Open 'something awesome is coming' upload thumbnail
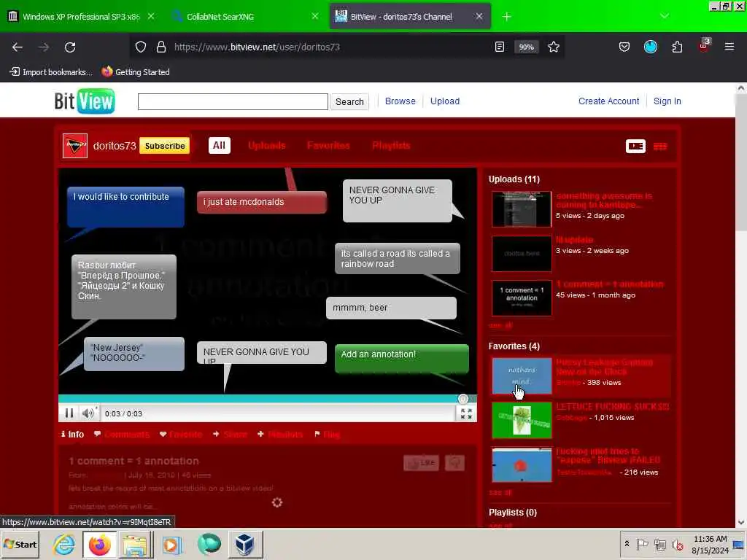Screen dimensions: 747x560 pos(522,209)
